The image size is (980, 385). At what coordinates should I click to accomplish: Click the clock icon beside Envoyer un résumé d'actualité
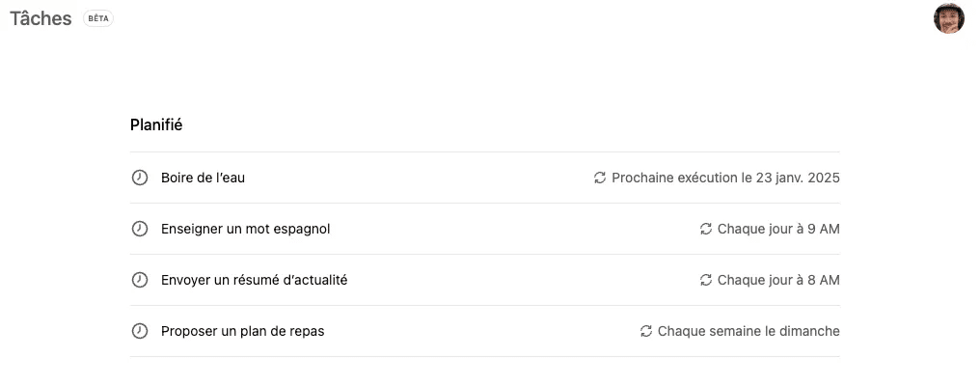point(139,280)
